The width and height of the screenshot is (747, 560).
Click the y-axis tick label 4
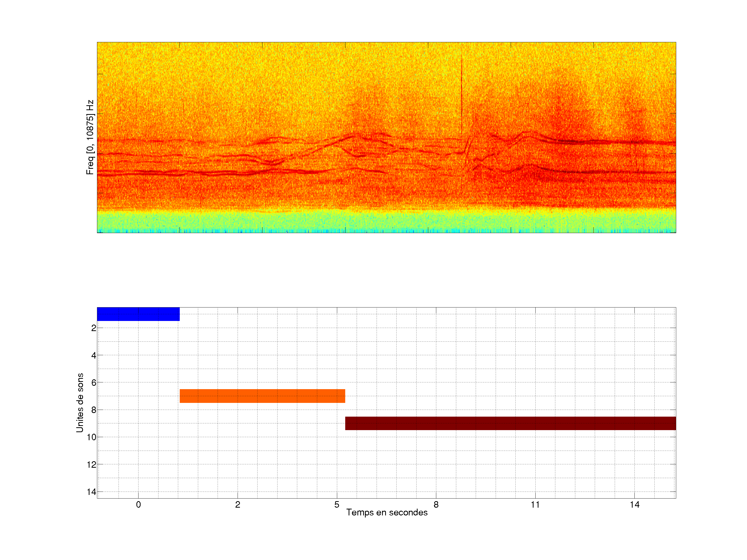(94, 355)
